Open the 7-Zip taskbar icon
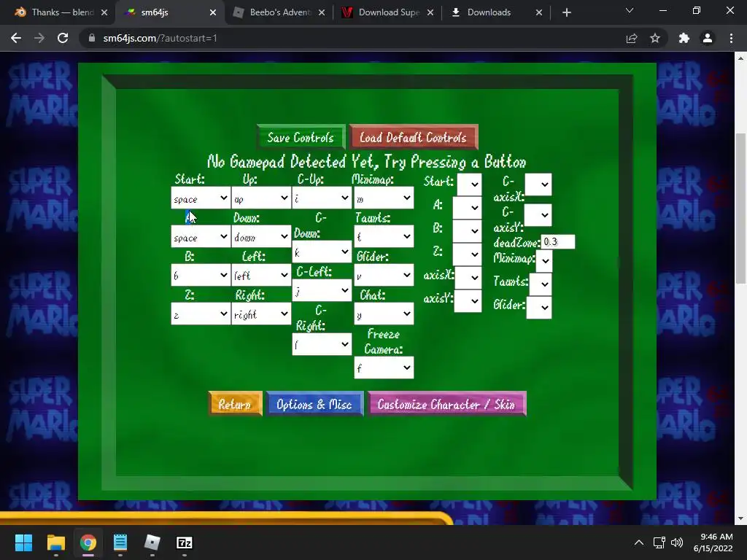 (x=185, y=542)
